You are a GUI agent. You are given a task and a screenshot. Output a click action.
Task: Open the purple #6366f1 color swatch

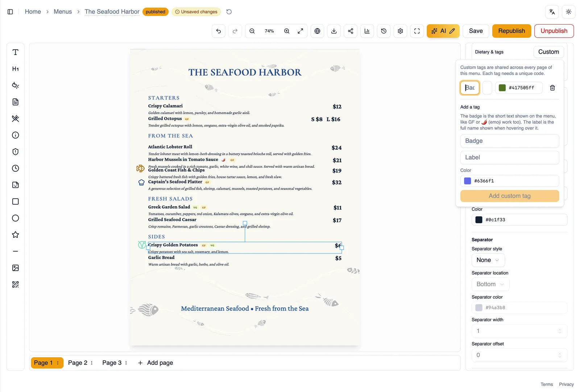click(468, 181)
